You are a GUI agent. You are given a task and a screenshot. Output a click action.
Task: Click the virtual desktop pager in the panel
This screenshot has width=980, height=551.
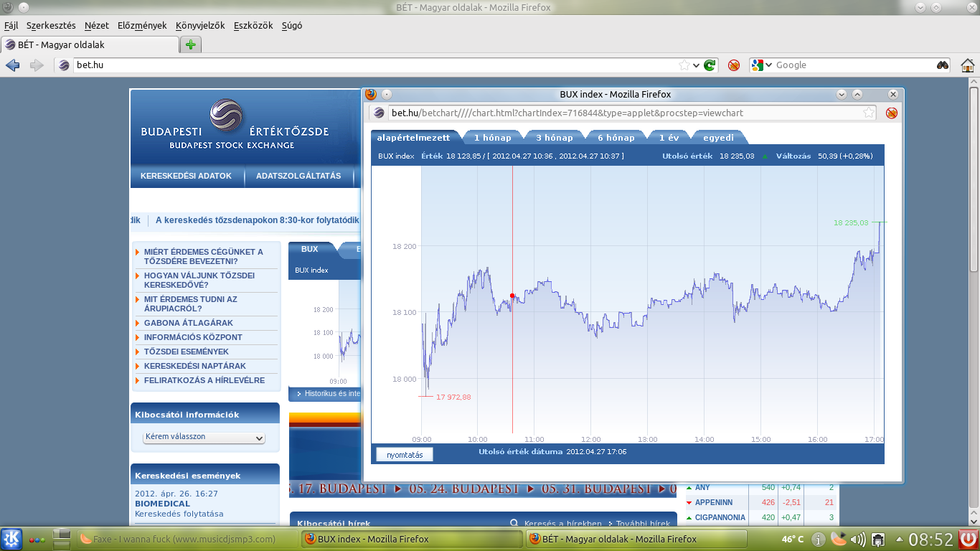pyautogui.click(x=62, y=539)
